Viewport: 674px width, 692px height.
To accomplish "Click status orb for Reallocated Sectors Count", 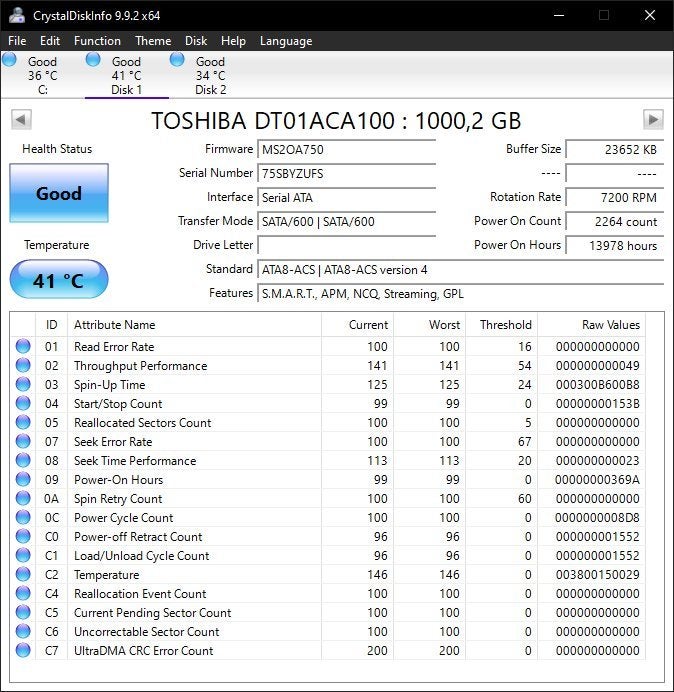I will click(23, 422).
